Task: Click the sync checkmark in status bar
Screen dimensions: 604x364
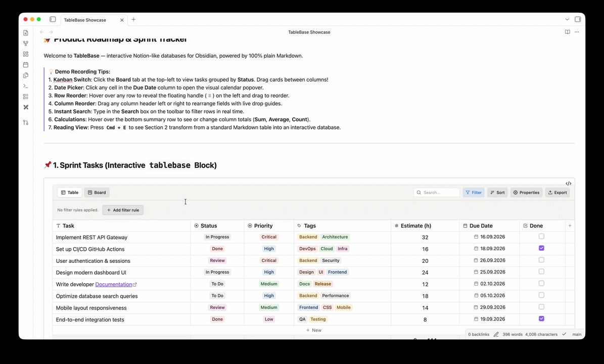Action: tap(565, 334)
